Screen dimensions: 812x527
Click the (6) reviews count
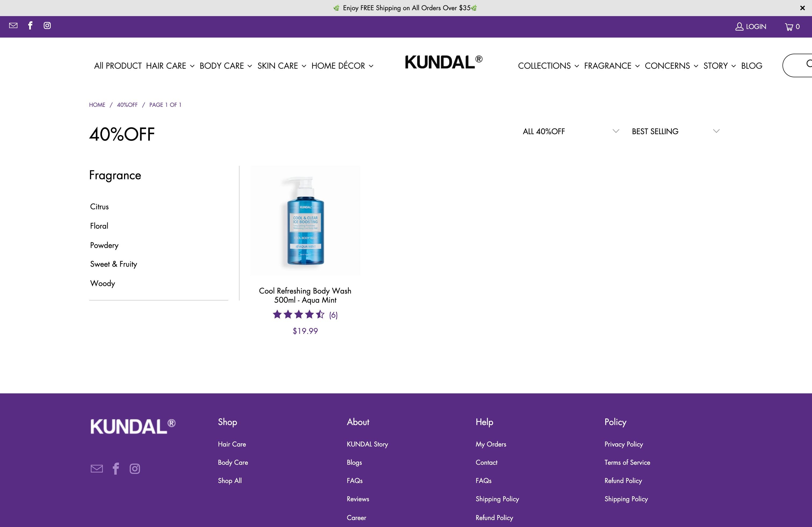coord(333,315)
